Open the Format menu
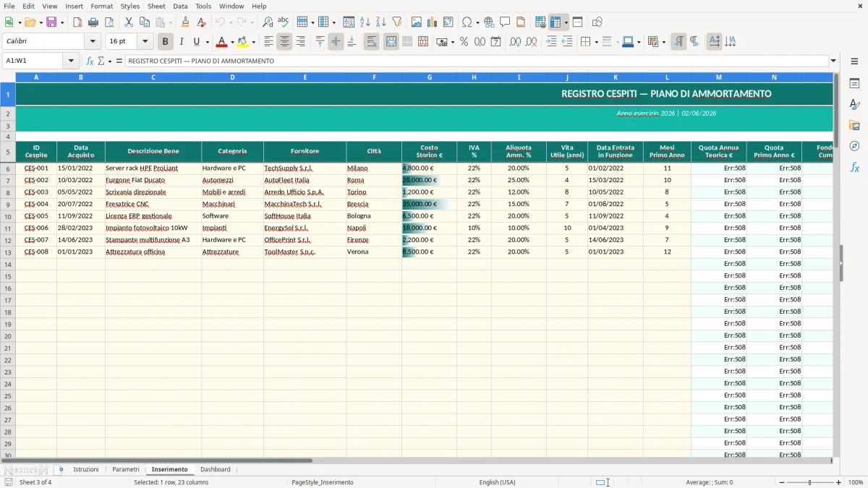Image resolution: width=868 pixels, height=488 pixels. click(102, 6)
